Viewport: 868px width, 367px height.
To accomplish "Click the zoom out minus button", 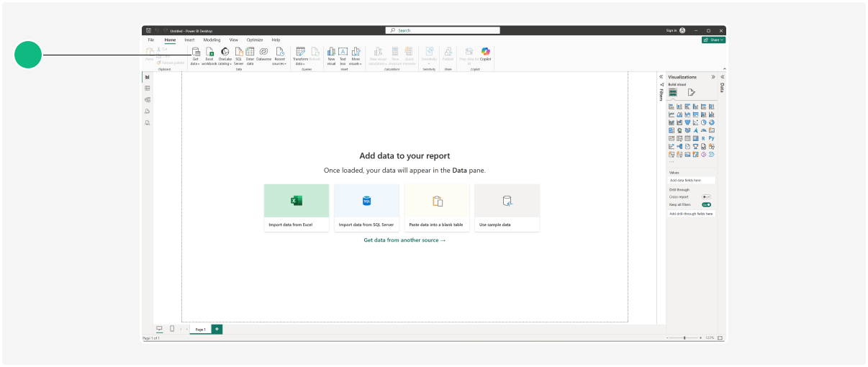I will pos(667,337).
